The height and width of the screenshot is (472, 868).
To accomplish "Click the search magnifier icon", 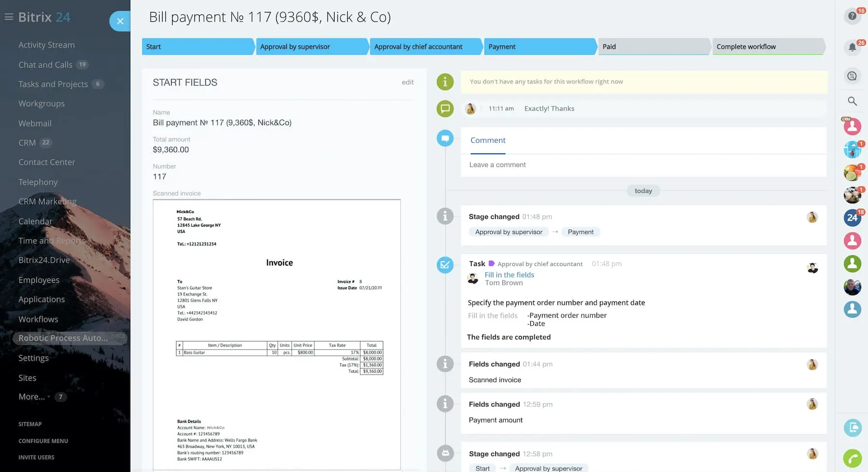I will coord(852,101).
